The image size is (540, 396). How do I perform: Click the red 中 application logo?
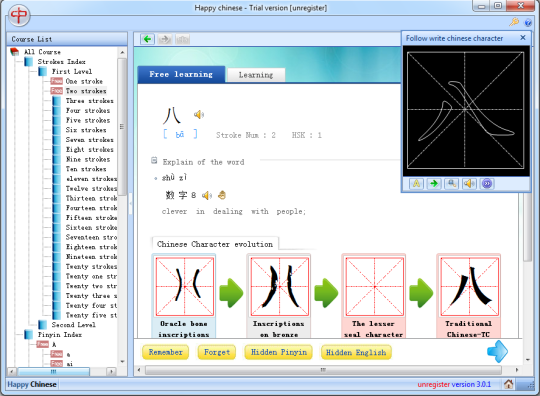pyautogui.click(x=19, y=15)
